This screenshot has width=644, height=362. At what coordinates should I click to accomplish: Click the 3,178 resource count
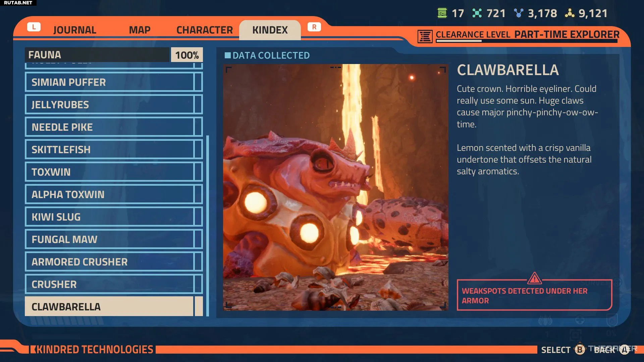click(542, 13)
